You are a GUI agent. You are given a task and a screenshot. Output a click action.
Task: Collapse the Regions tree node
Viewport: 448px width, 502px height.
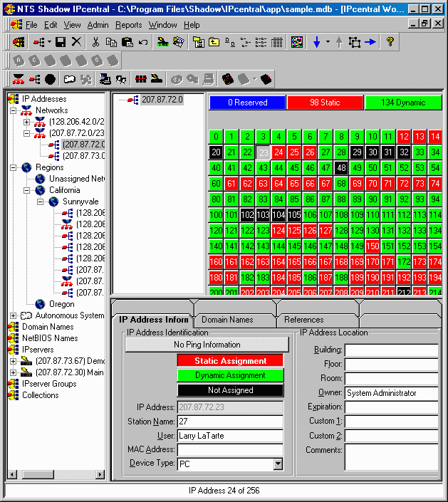(x=13, y=167)
